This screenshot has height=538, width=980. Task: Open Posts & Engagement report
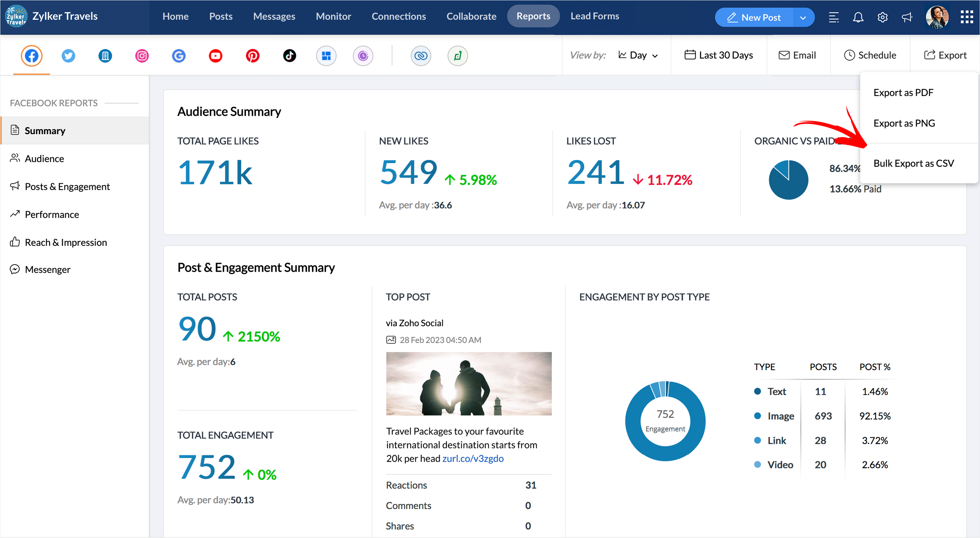pyautogui.click(x=67, y=186)
